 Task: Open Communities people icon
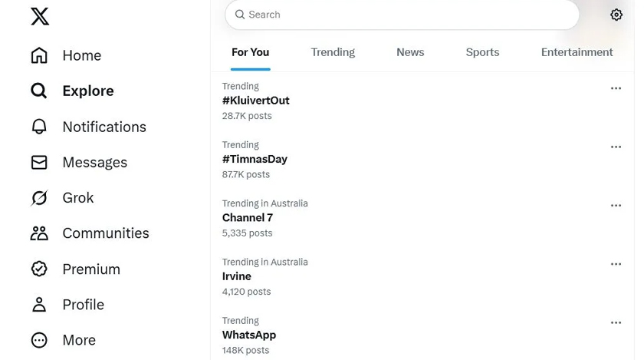click(39, 233)
